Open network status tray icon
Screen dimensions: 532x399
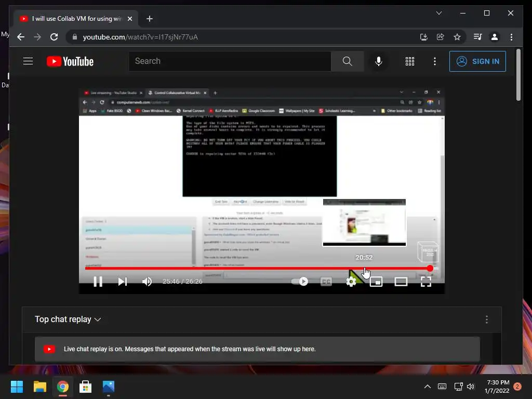[458, 387]
